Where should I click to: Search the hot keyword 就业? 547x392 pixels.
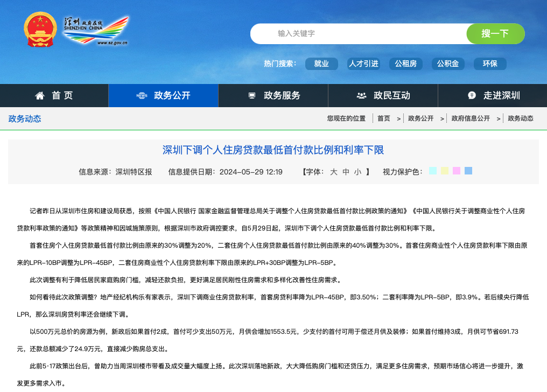(321, 64)
